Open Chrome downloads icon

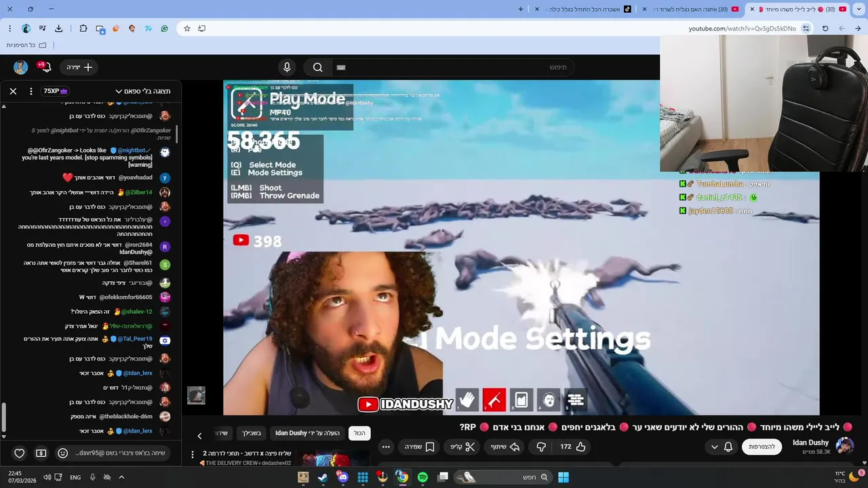coord(58,28)
